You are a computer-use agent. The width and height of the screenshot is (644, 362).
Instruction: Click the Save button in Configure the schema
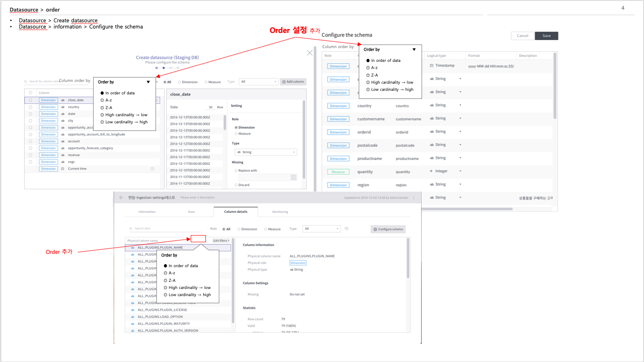tap(546, 36)
